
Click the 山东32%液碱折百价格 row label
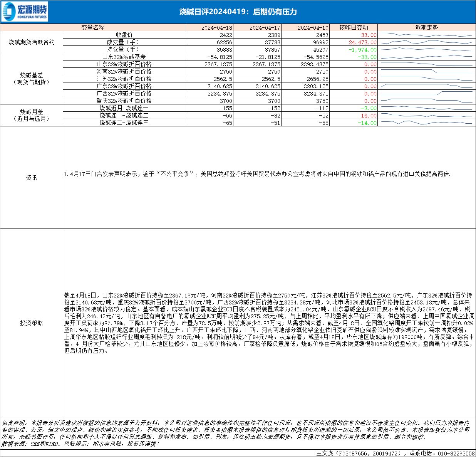[x=124, y=64]
